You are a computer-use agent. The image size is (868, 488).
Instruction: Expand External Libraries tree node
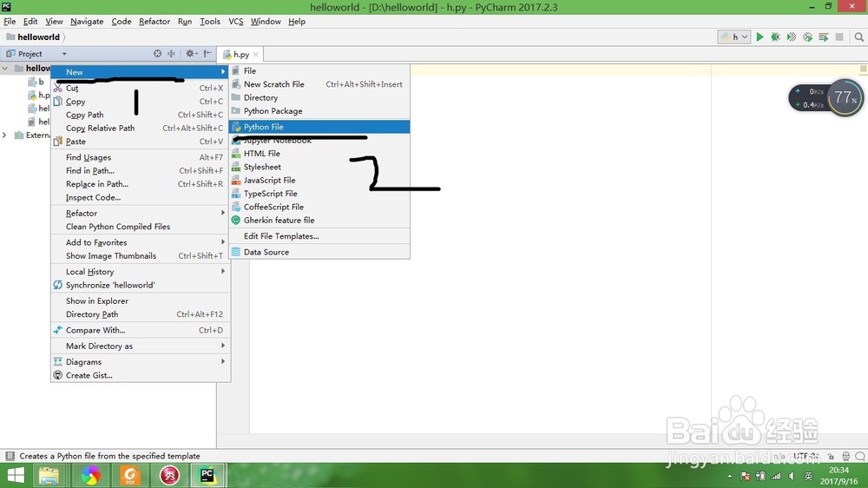tap(4, 135)
